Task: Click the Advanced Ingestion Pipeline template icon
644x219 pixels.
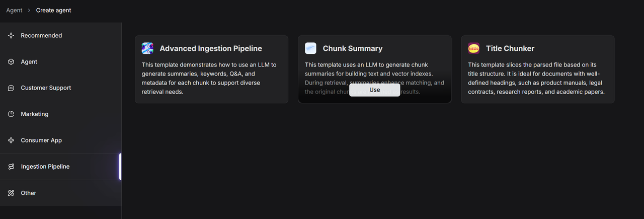Action: [x=147, y=48]
